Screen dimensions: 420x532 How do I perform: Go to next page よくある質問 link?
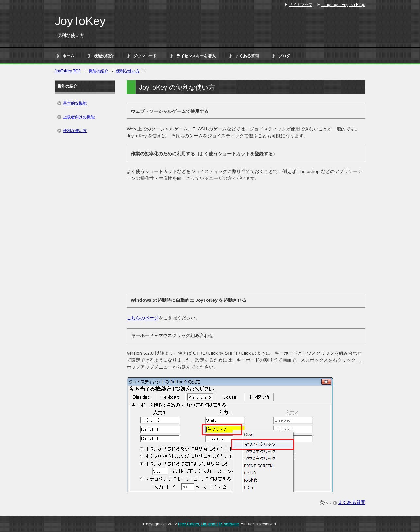(352, 502)
